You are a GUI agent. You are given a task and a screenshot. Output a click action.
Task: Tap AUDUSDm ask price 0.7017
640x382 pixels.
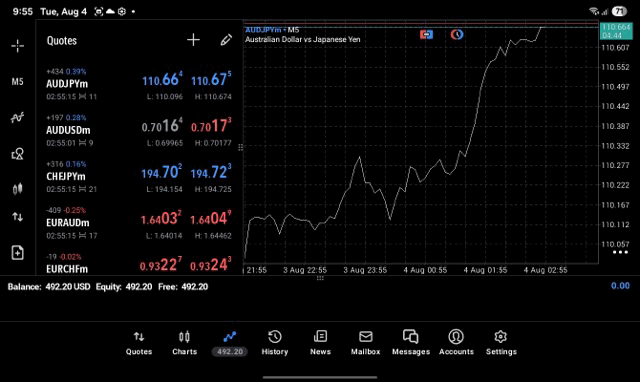pos(211,126)
